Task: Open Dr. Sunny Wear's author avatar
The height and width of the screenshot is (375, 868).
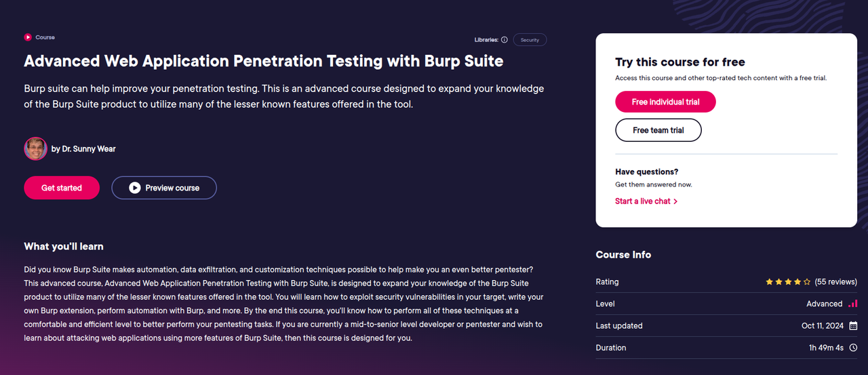Action: pos(35,149)
